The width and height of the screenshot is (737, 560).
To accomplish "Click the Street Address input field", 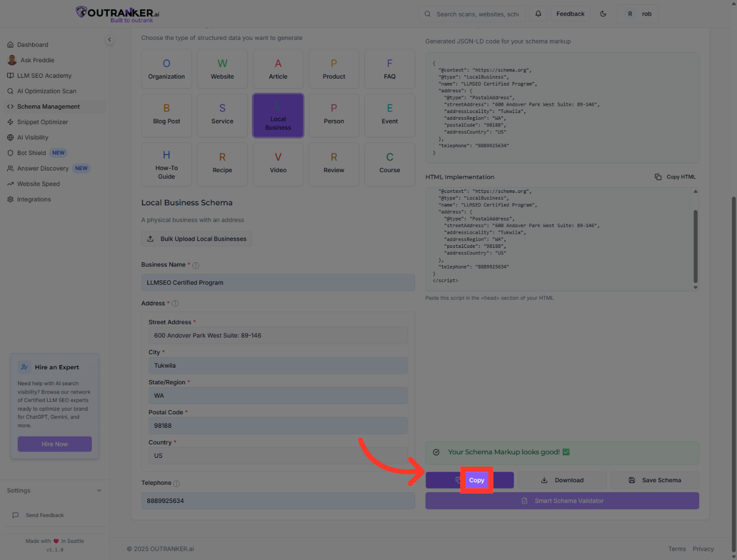I will point(278,335).
